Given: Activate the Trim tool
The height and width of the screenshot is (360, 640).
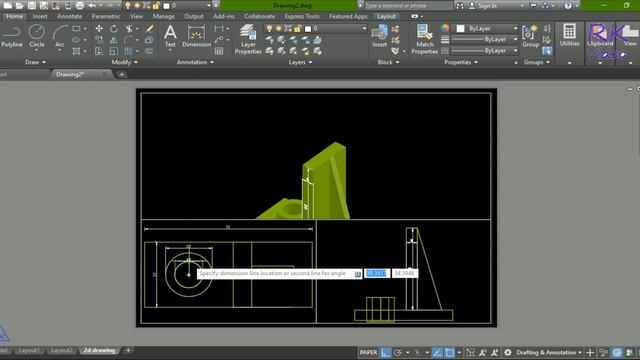Looking at the screenshot, I should [x=129, y=29].
